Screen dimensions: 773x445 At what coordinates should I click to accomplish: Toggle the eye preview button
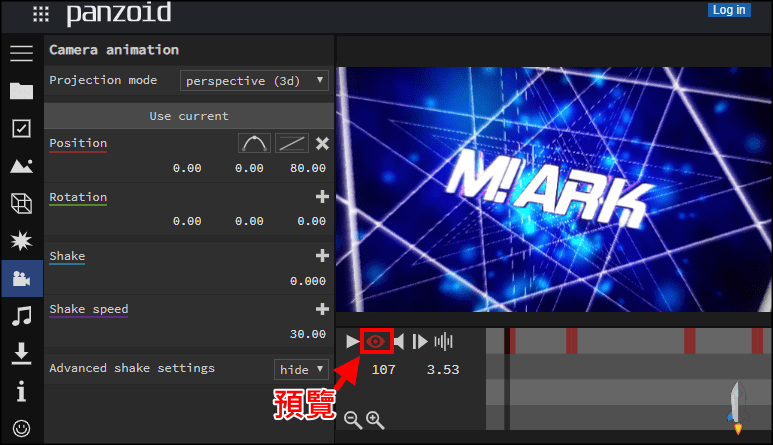pos(375,342)
